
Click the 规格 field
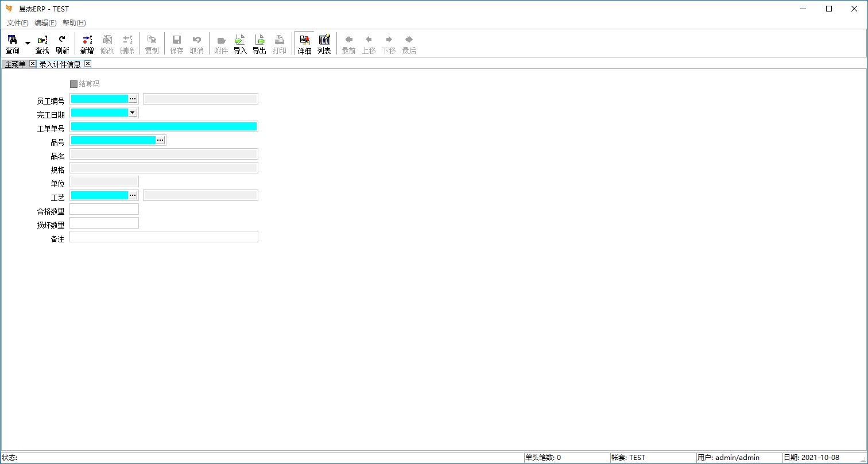coord(164,168)
